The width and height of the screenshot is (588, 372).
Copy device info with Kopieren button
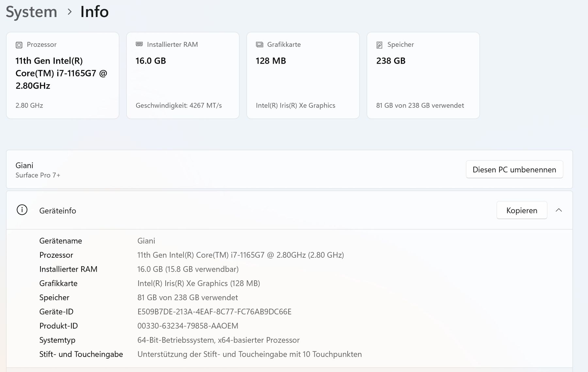[x=522, y=210]
